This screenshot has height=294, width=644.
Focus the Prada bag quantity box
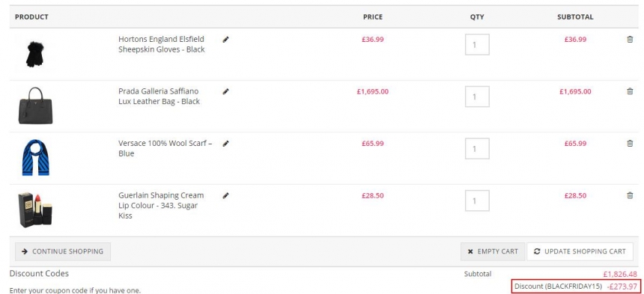(x=477, y=97)
